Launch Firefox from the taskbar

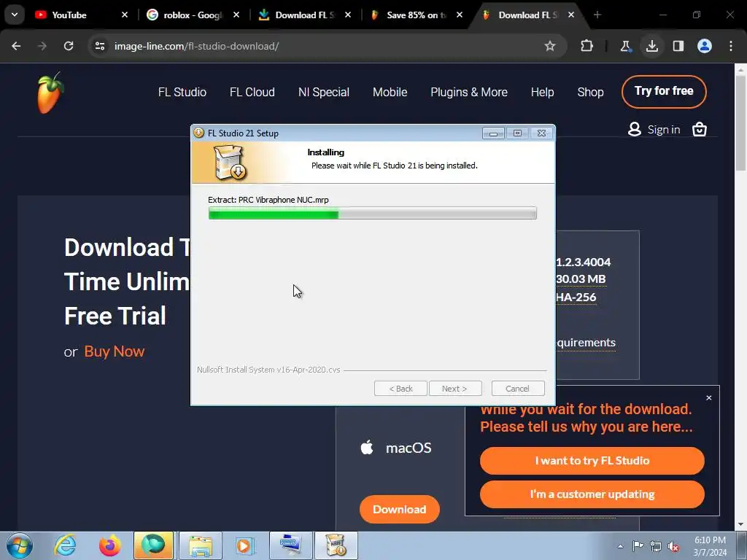click(110, 545)
